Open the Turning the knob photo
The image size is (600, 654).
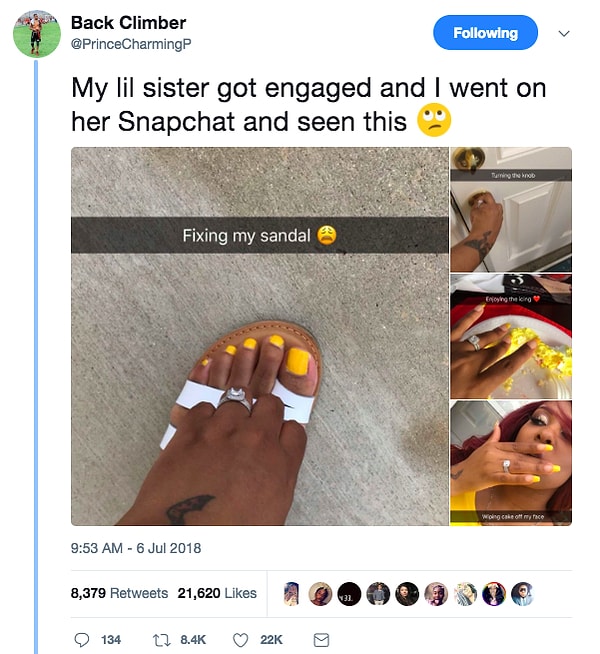click(x=511, y=210)
